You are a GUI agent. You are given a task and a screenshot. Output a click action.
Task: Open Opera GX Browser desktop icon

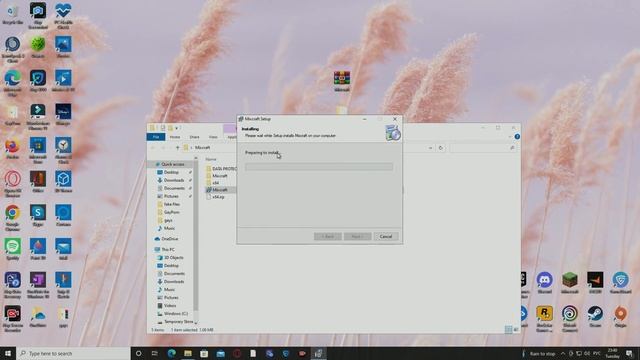(x=12, y=184)
